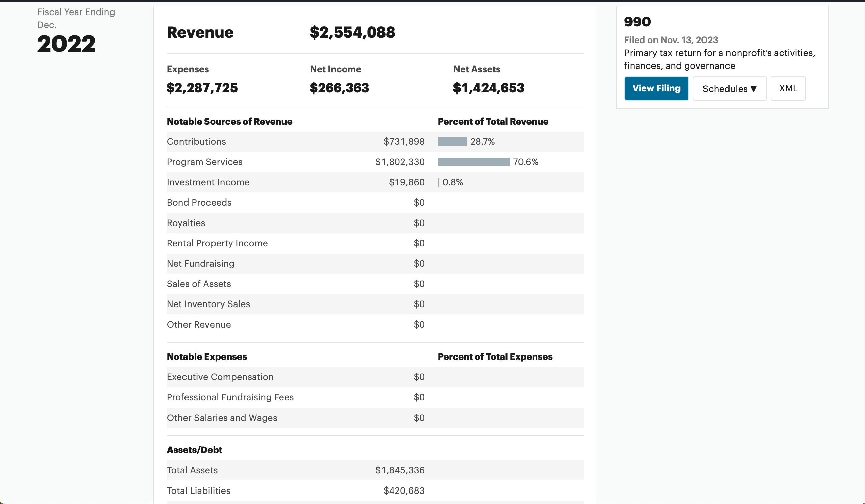865x504 pixels.
Task: Click the 70.6% percentage label
Action: coord(525,162)
